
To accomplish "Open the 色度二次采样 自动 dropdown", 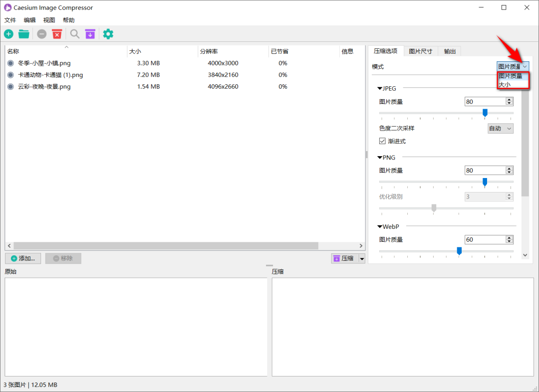I will 501,129.
